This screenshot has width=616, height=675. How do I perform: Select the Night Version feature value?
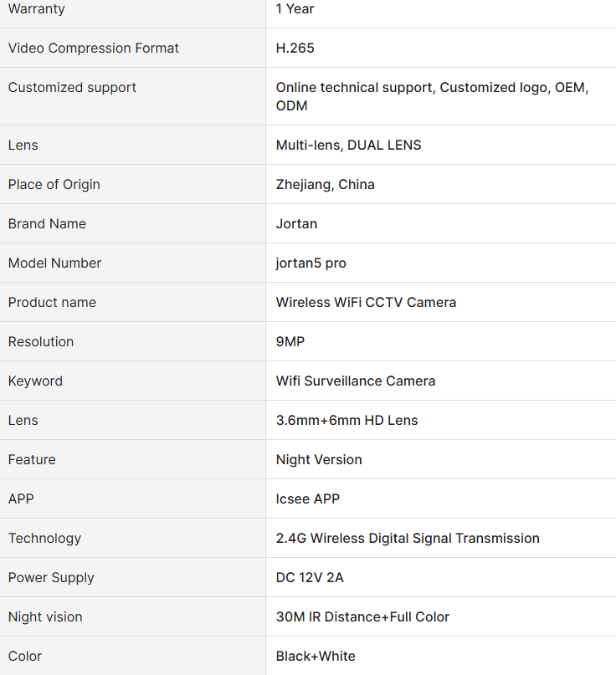pyautogui.click(x=319, y=459)
